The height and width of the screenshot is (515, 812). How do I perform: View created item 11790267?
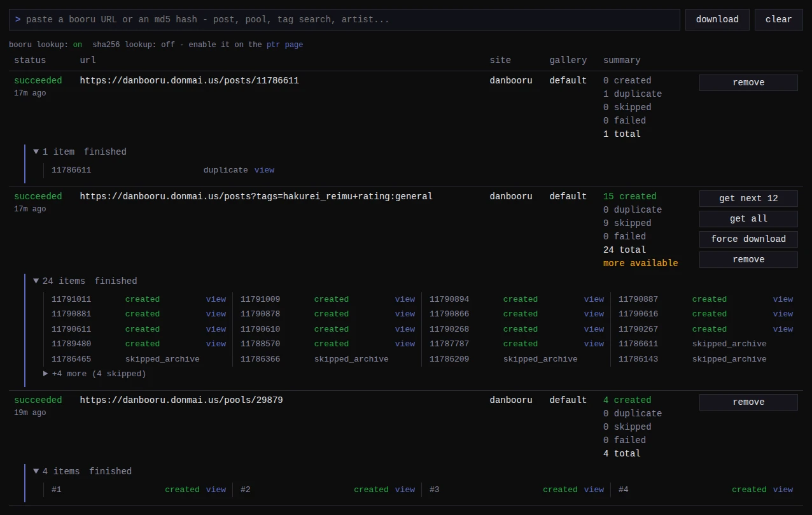783,329
